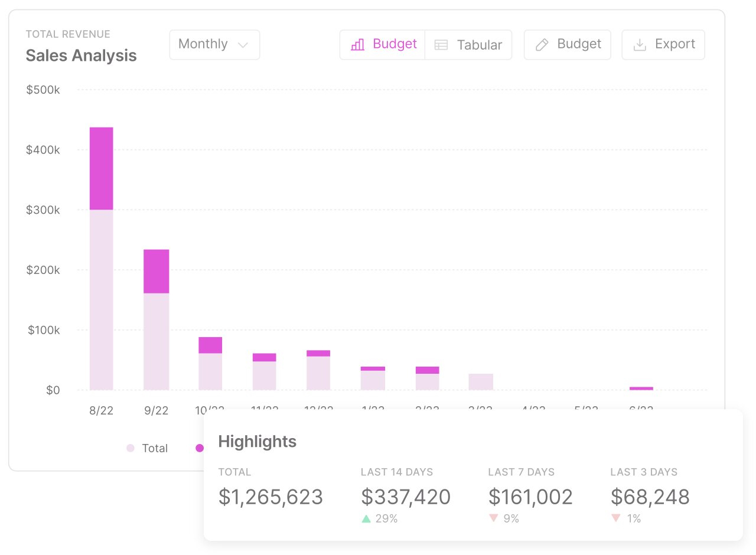Click the red down-arrow beside 9%
The height and width of the screenshot is (555, 756).
pyautogui.click(x=494, y=518)
